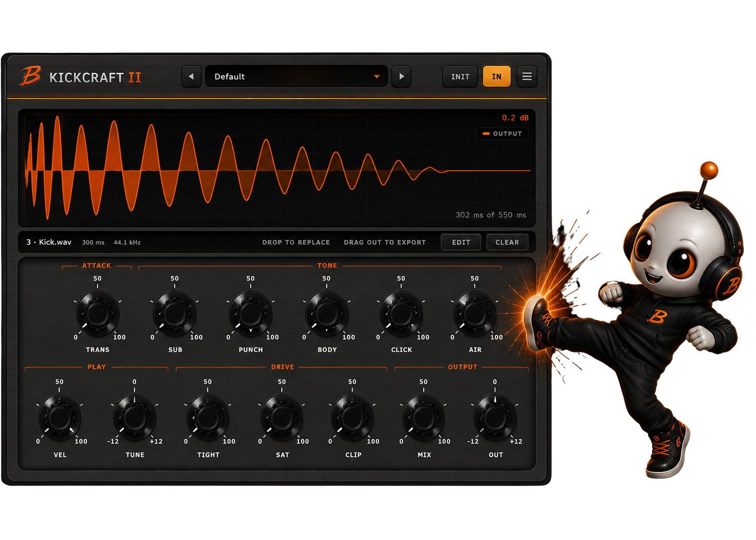Click the TUNE knob
The image size is (756, 540).
click(x=134, y=418)
